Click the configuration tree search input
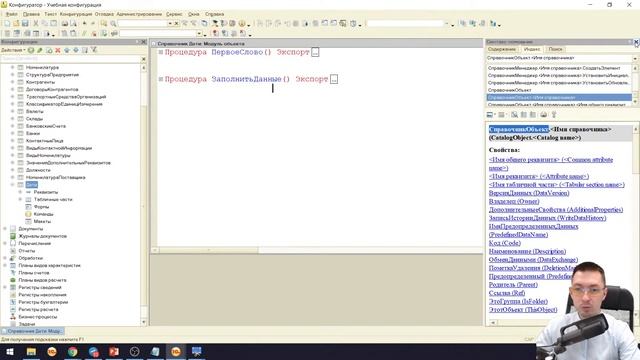The height and width of the screenshot is (360, 640). pyautogui.click(x=70, y=59)
